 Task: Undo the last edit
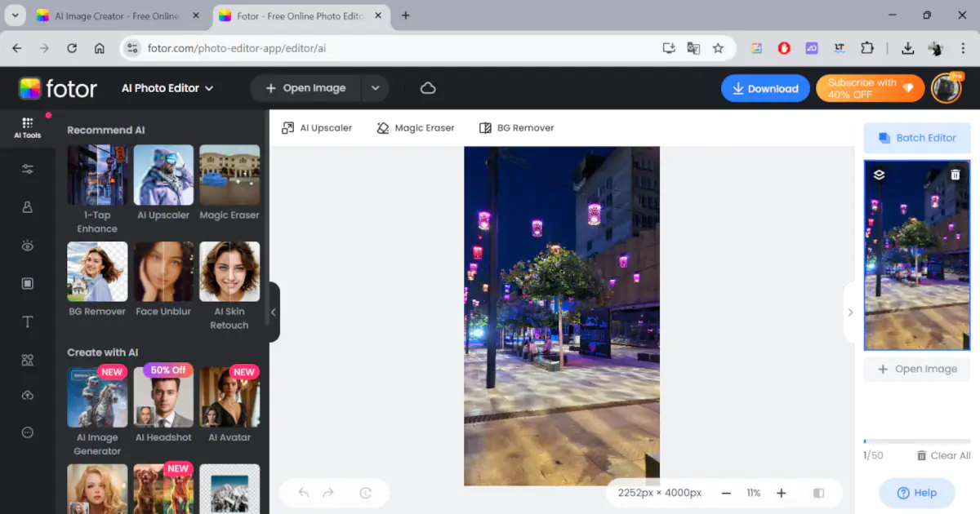click(x=304, y=493)
